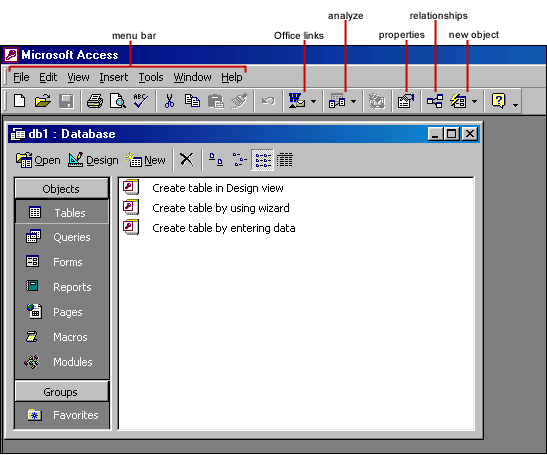Open the Insert menu
This screenshot has height=455, width=547.
point(114,77)
